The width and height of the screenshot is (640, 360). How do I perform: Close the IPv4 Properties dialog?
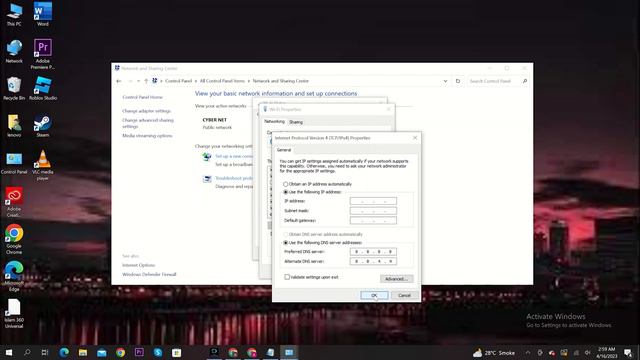(x=415, y=138)
